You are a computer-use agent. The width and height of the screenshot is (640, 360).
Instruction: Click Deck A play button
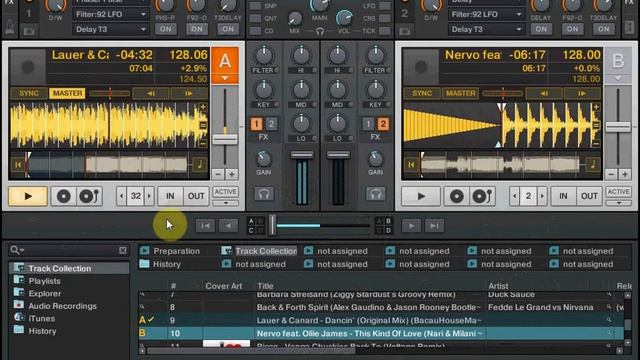(28, 196)
